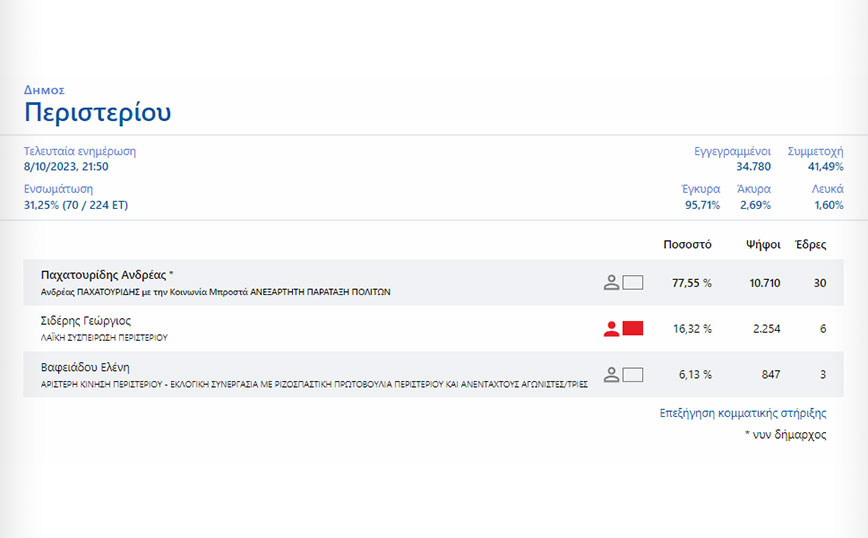Click the empty party box for Παχατουρίδης
Screen dimensions: 868x538
pos(633,283)
